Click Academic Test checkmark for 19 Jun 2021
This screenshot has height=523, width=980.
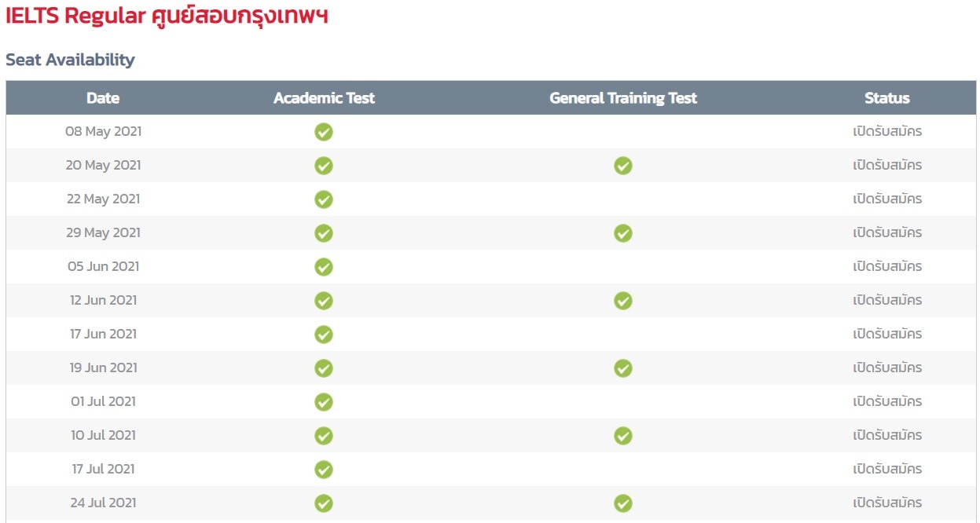[324, 368]
